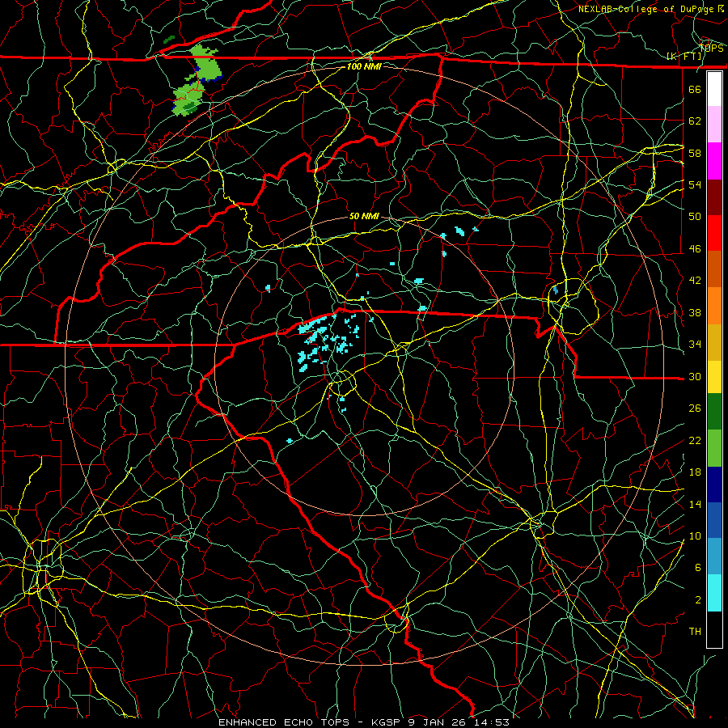This screenshot has height=728, width=728.
Task: Click the 6 value on the legend
Action: (698, 568)
